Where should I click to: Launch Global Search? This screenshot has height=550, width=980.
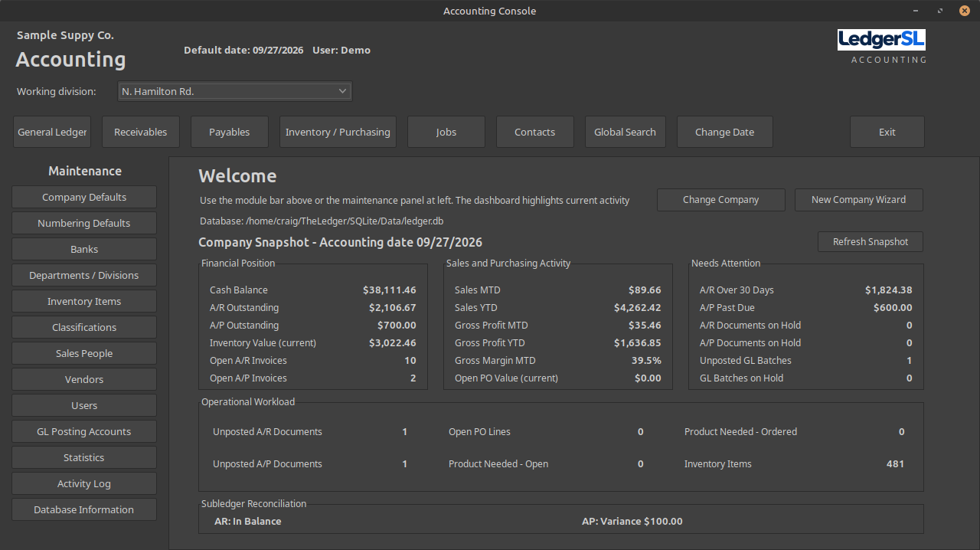pos(626,132)
